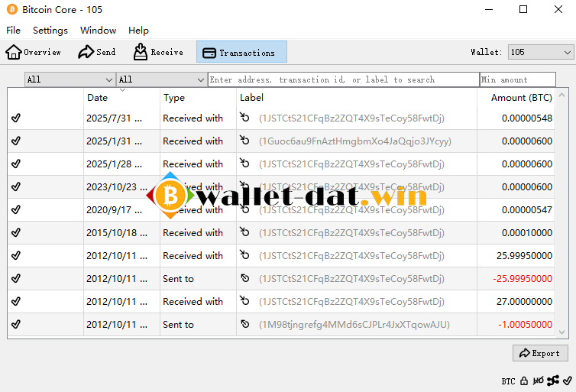Click the confirmed checkmark on the 2025/1/31 row

click(16, 141)
